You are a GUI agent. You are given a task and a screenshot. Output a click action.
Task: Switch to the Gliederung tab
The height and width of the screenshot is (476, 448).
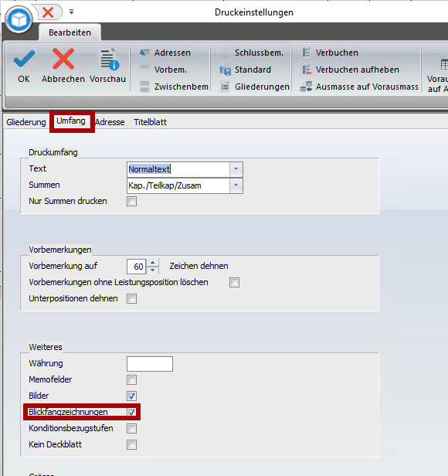pyautogui.click(x=26, y=122)
